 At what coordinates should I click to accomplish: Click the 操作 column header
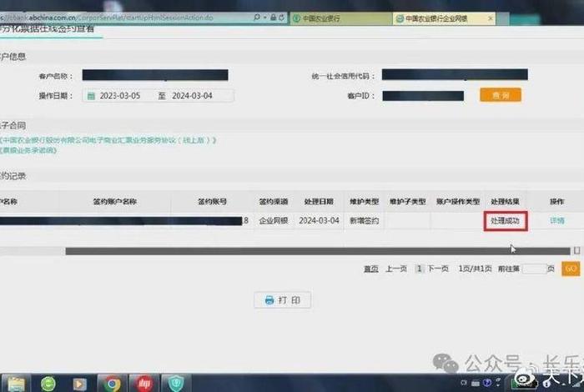[x=557, y=202]
